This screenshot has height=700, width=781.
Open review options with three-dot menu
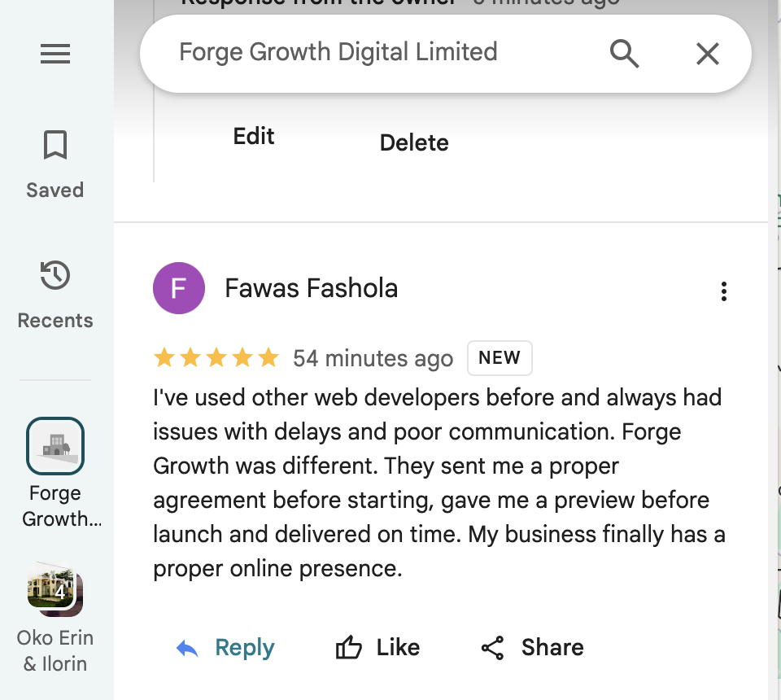[723, 291]
